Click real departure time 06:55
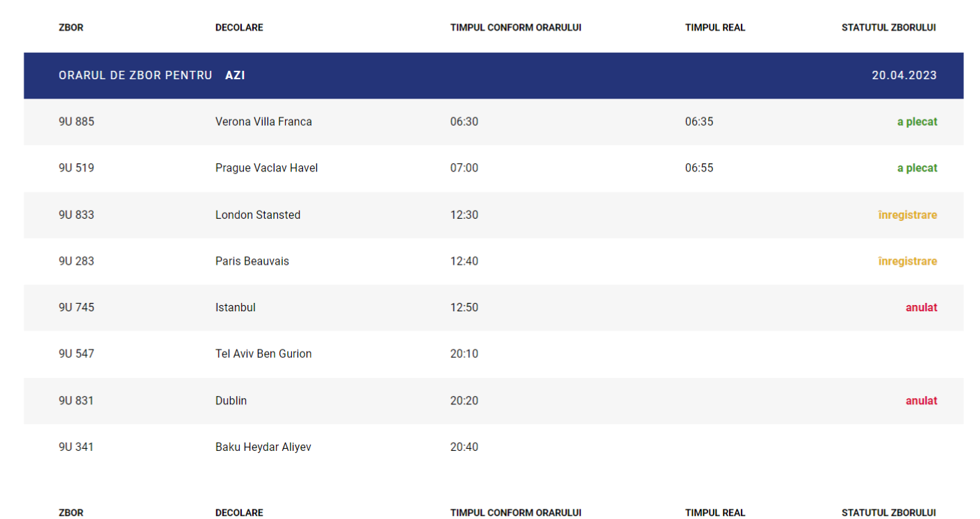The image size is (980, 519). coord(699,168)
